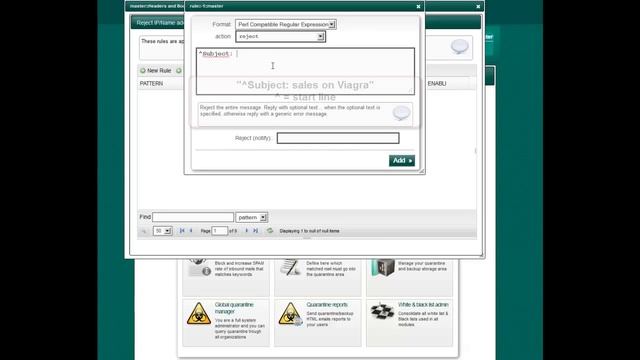Close the headers and body rules window
The width and height of the screenshot is (640, 360).
pos(478,6)
